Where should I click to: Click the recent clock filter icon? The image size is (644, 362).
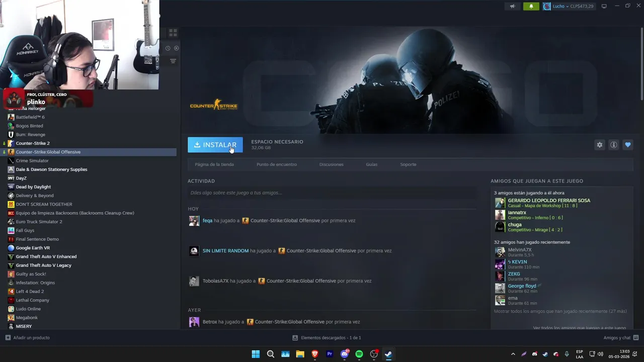(x=168, y=48)
